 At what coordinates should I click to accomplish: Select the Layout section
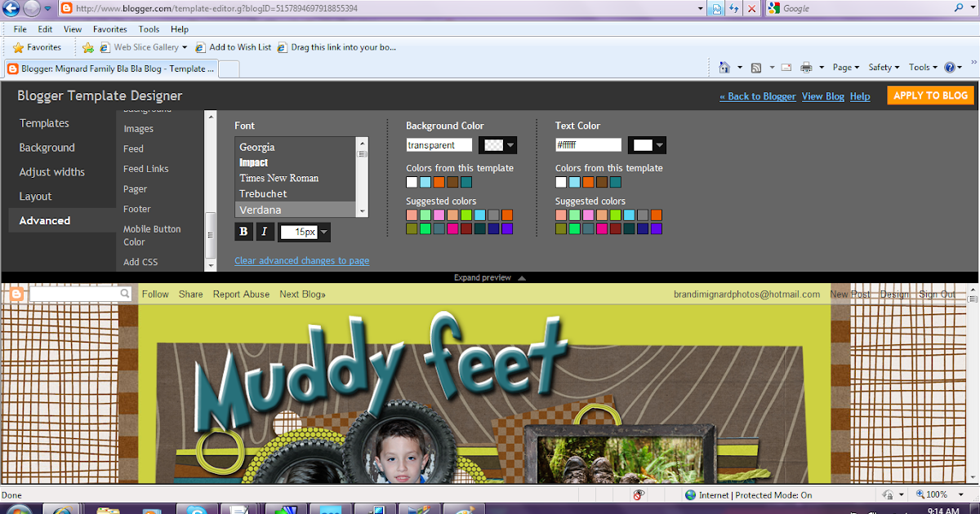click(35, 197)
